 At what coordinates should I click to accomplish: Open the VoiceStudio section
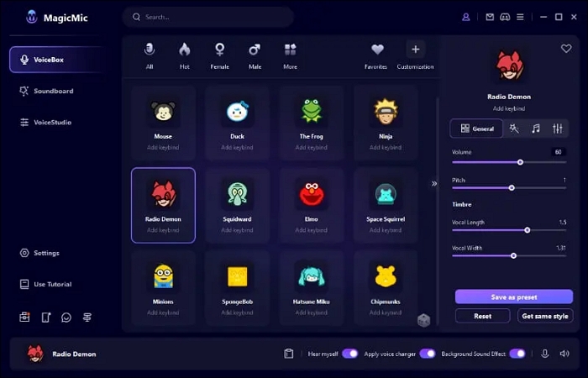[x=52, y=123]
